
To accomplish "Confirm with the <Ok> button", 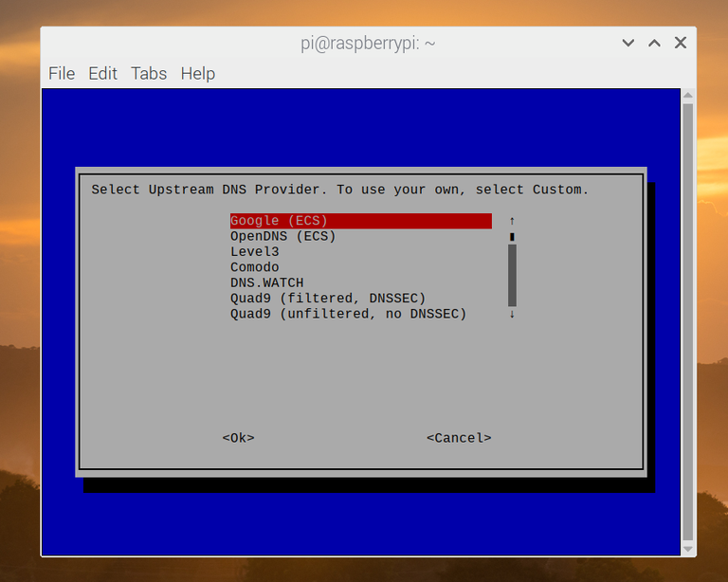I will pos(238,438).
